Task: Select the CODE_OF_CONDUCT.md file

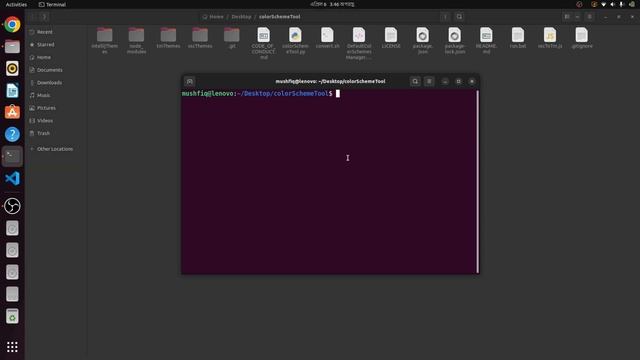Action: tap(264, 43)
